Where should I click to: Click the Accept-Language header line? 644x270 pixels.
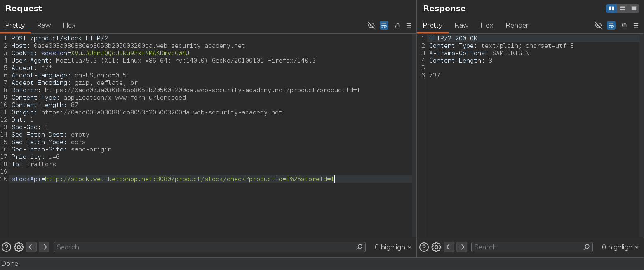(69, 75)
